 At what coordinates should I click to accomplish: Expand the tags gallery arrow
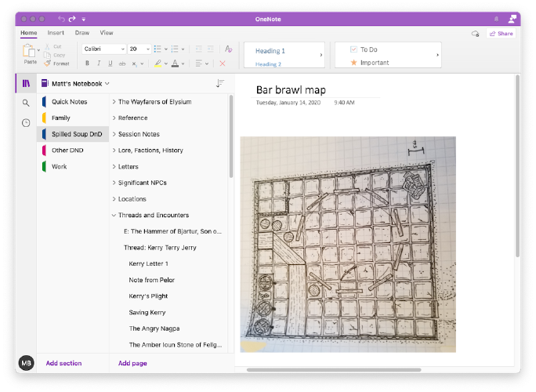point(437,55)
